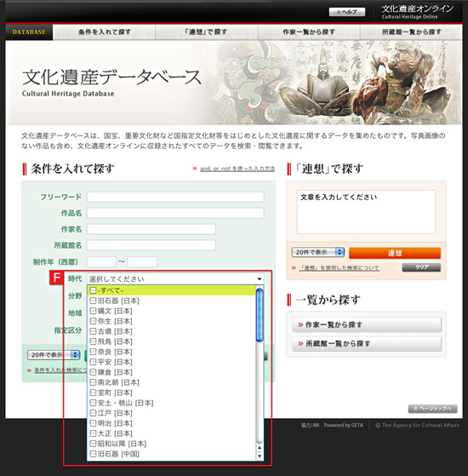Open the and, or, not を使った入力方法 link
468x476 pixels.
coord(237,169)
